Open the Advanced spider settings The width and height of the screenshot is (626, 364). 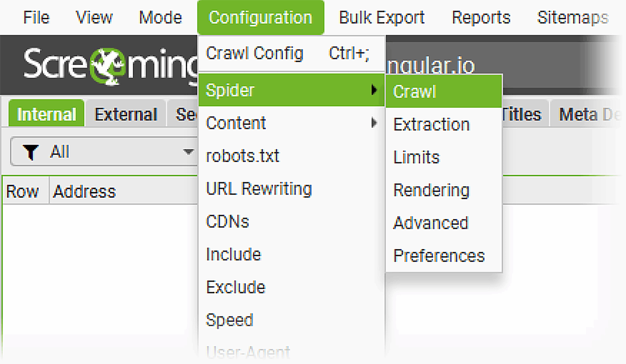tap(430, 223)
